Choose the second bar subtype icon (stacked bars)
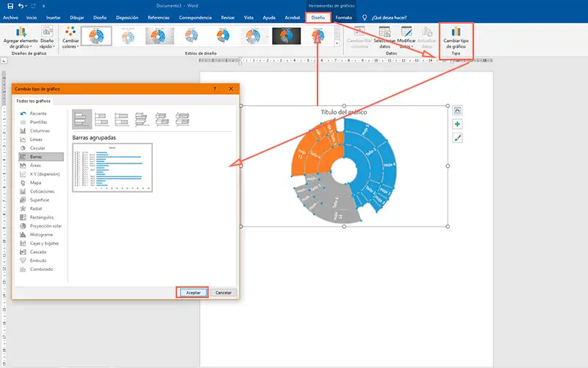This screenshot has height=368, width=588. 101,119
